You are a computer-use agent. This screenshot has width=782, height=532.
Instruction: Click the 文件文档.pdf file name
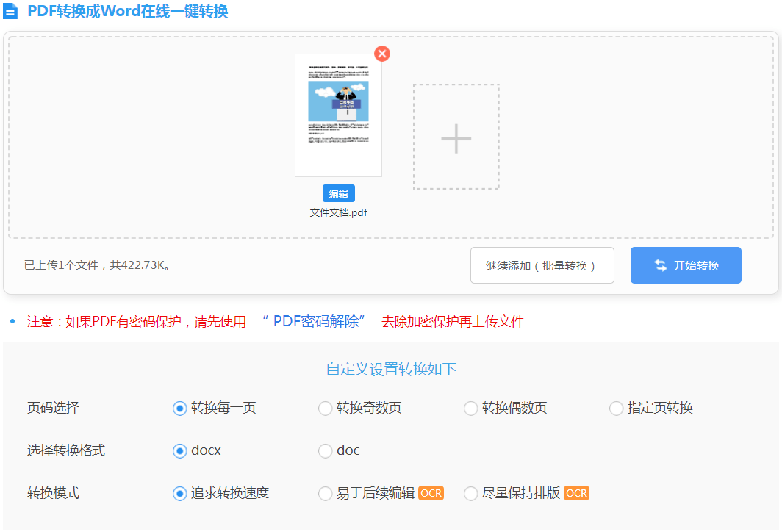pos(338,213)
